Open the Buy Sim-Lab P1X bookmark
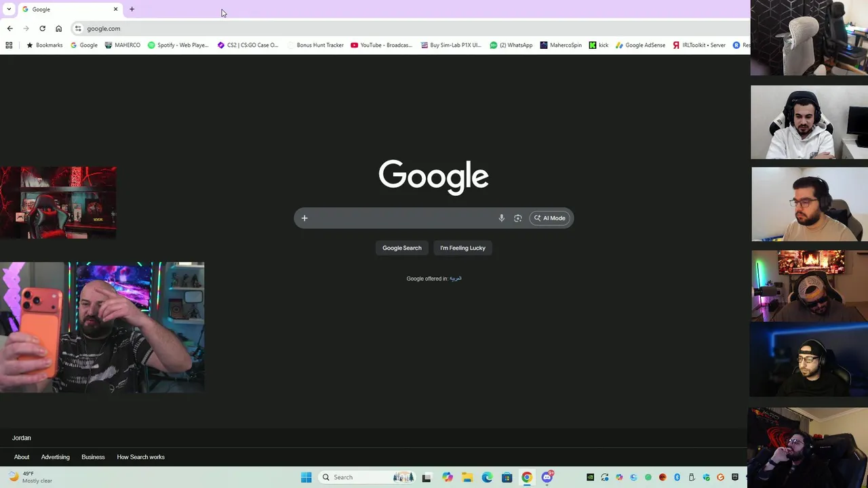Screen dimensions: 868x488 tap(450, 45)
